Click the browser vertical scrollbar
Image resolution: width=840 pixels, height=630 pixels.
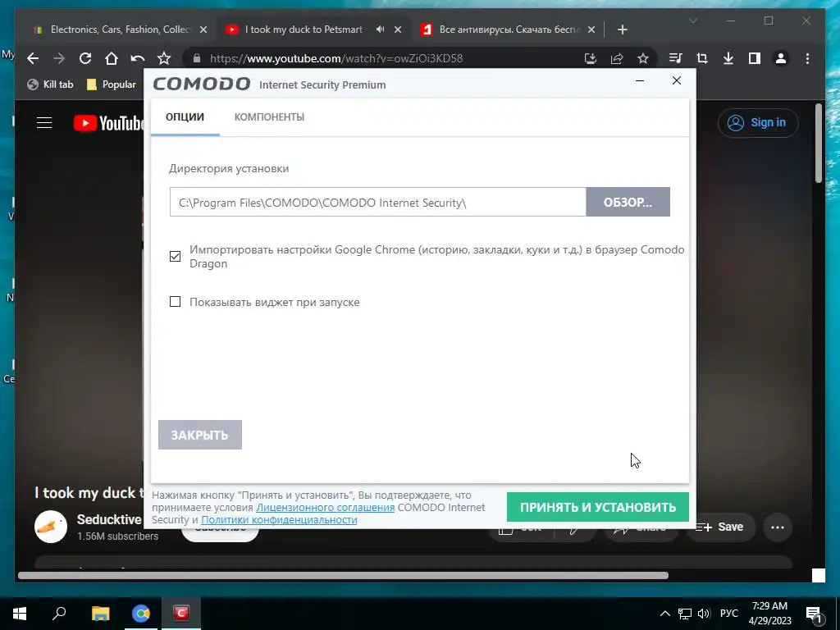coord(818,144)
